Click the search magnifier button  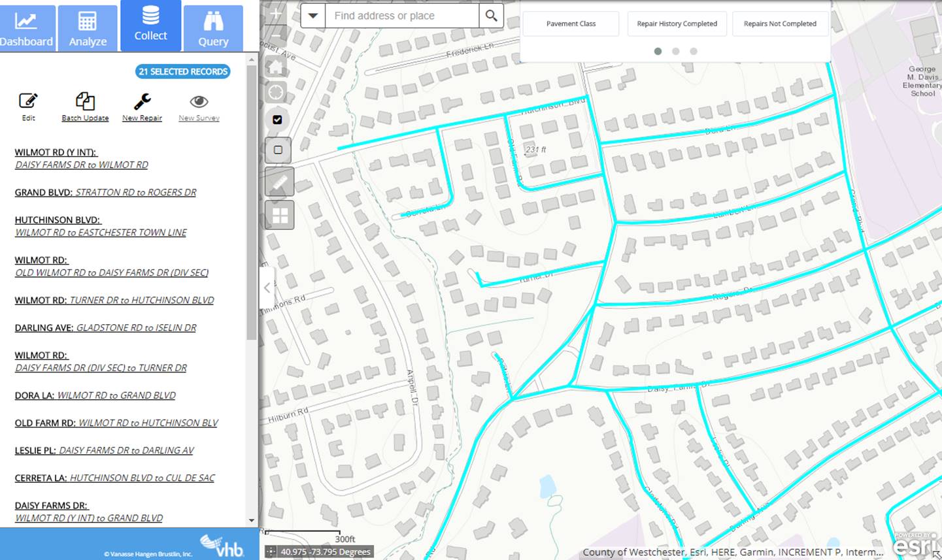click(492, 16)
